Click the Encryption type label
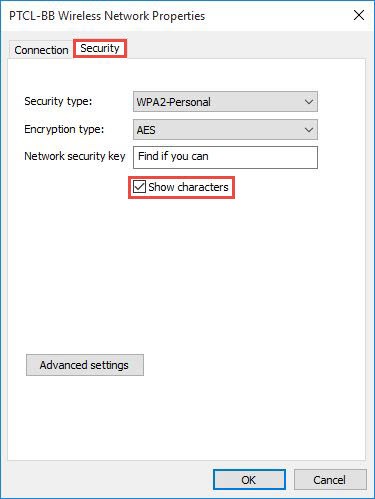 (64, 129)
